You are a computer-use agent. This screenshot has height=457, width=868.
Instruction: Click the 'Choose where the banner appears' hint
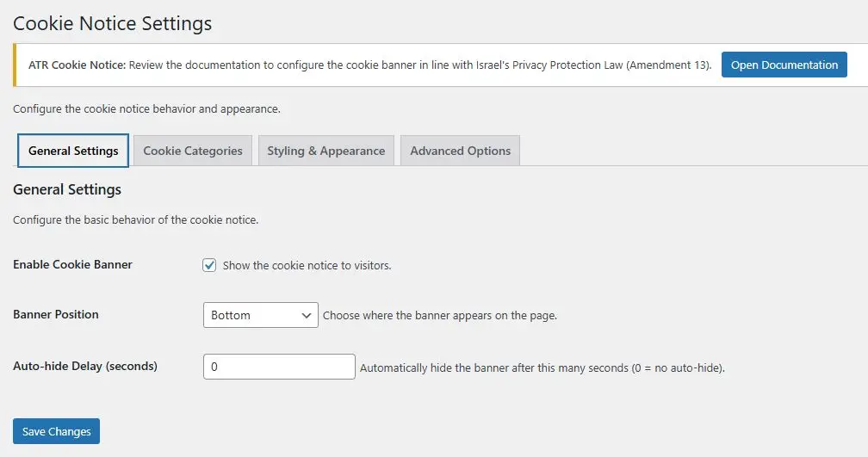coord(439,316)
